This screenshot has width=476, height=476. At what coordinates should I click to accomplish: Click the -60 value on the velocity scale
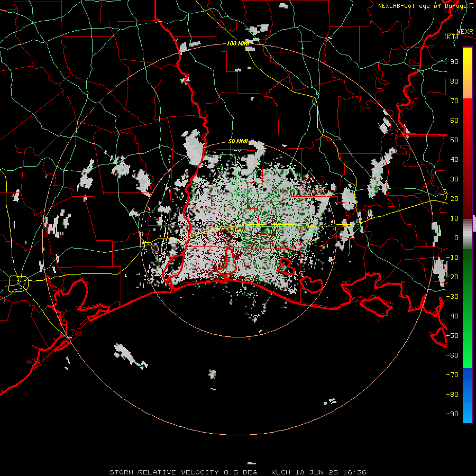point(452,355)
